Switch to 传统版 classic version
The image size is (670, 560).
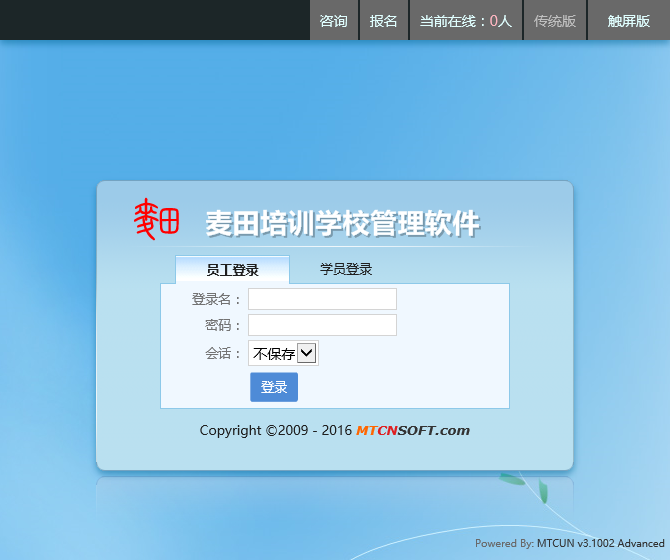pos(555,21)
